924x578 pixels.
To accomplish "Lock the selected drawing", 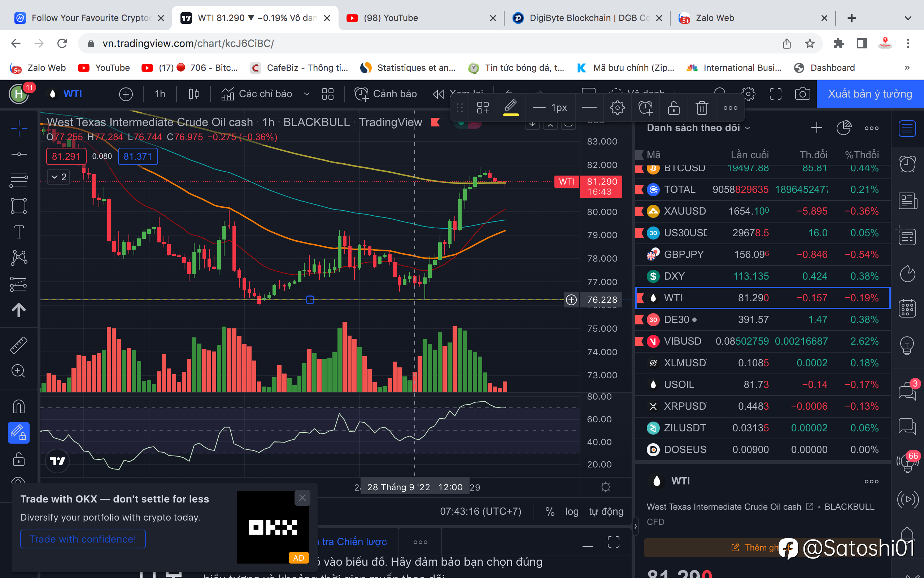I will pos(674,108).
